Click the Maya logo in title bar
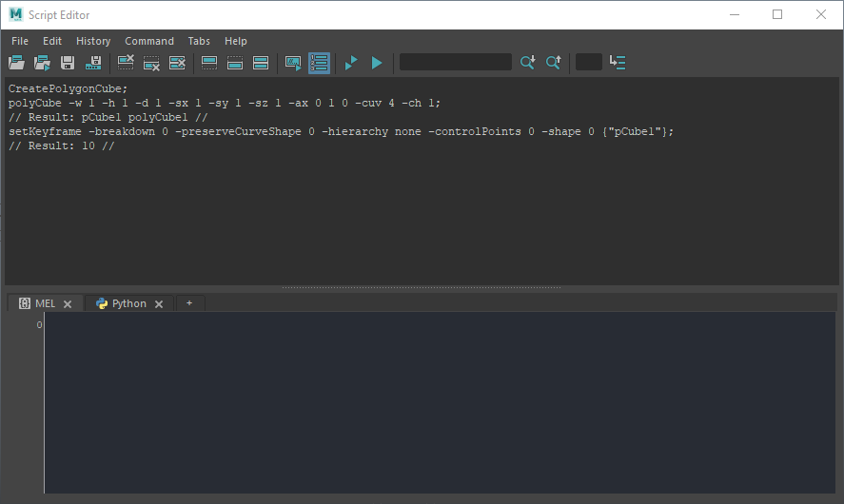Image resolution: width=844 pixels, height=504 pixels. [15, 14]
